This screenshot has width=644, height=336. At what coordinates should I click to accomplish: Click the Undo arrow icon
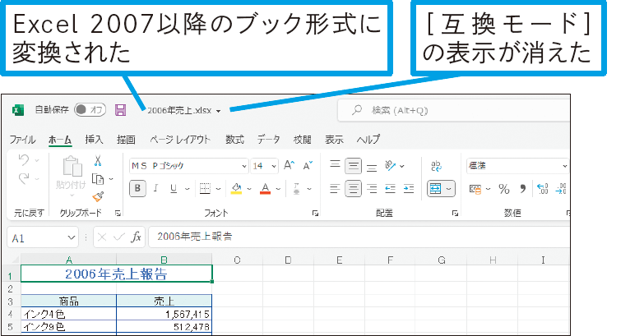(23, 160)
